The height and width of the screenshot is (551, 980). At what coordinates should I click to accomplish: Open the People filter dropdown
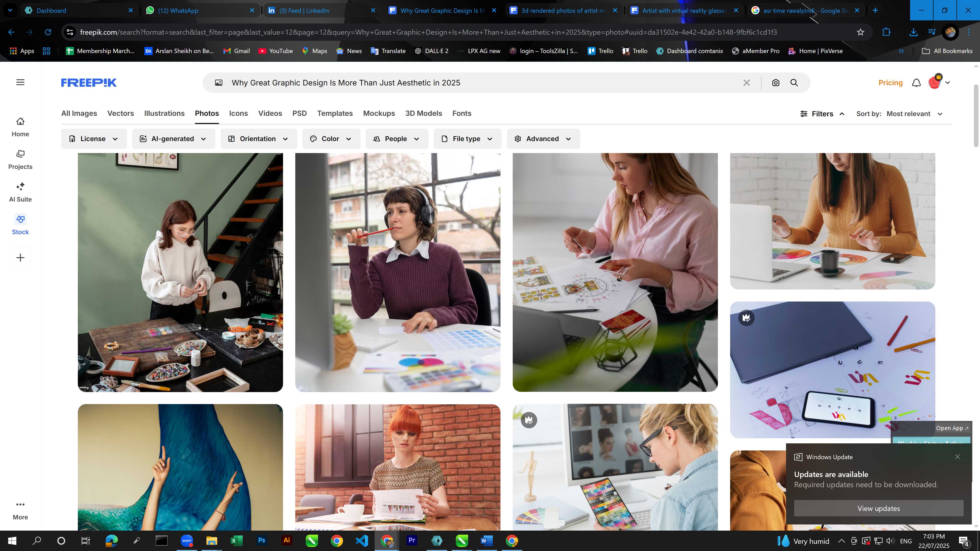(x=397, y=139)
